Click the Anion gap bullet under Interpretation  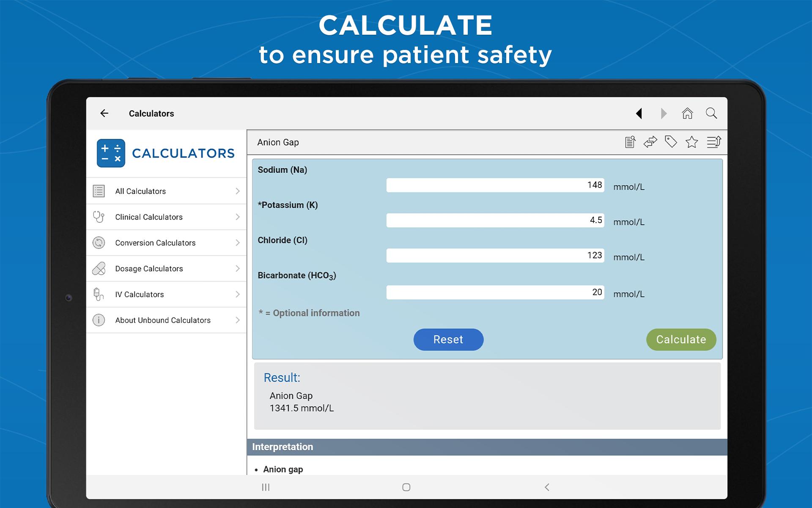coord(283,469)
